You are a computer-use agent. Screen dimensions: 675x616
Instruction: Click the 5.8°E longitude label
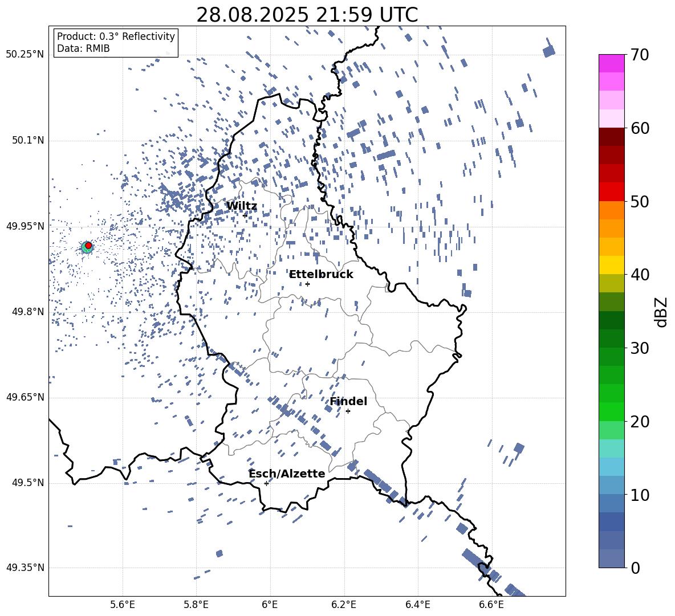(196, 605)
